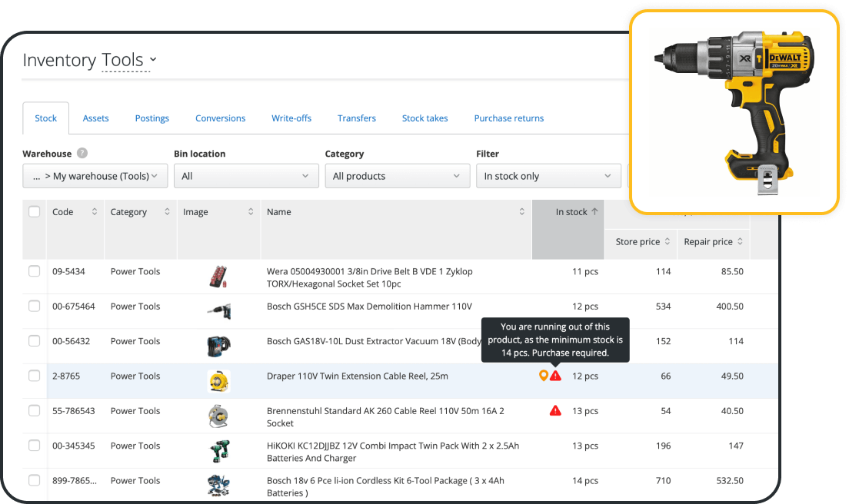The width and height of the screenshot is (849, 504).
Task: Change the Filter from In stock only
Action: tap(548, 176)
